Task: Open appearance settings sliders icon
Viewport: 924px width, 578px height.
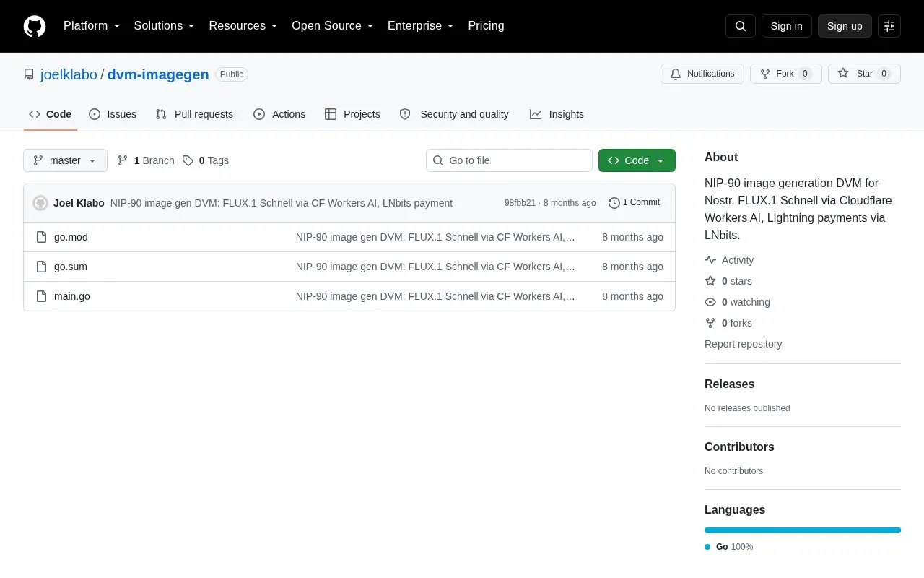Action: coord(889,26)
